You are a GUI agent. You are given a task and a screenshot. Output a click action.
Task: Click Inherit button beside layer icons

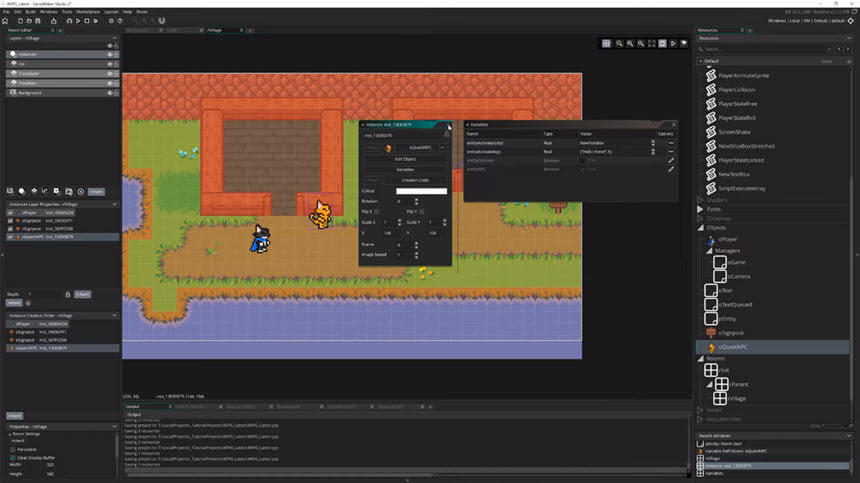[96, 192]
